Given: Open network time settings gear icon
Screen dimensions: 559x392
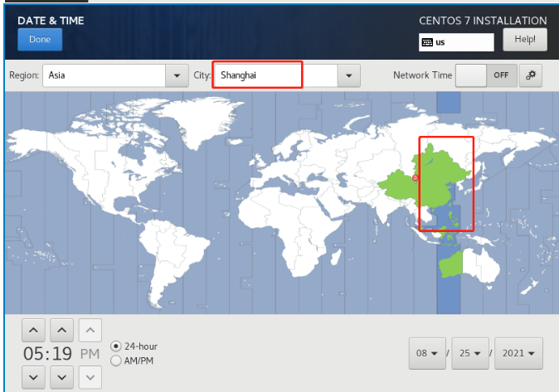Looking at the screenshot, I should 531,75.
